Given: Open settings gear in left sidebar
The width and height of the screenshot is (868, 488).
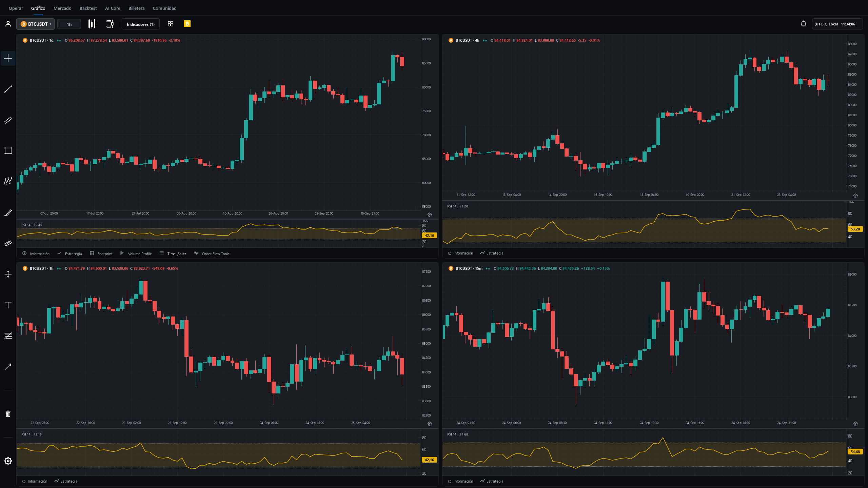Looking at the screenshot, I should (x=8, y=461).
